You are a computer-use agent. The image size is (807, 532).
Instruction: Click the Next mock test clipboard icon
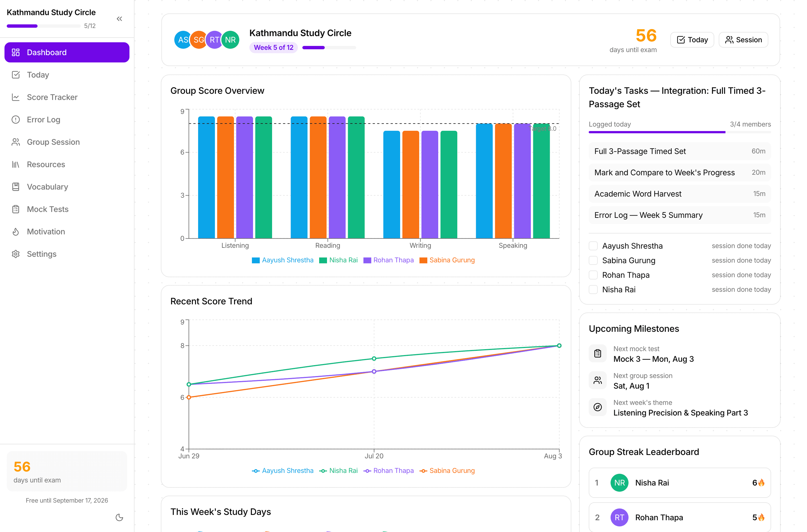coord(597,354)
